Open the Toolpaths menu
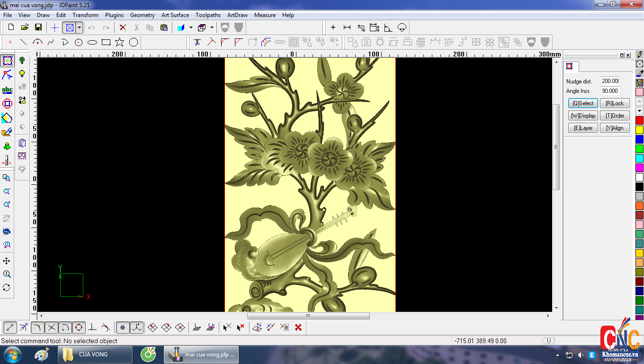 [x=208, y=15]
